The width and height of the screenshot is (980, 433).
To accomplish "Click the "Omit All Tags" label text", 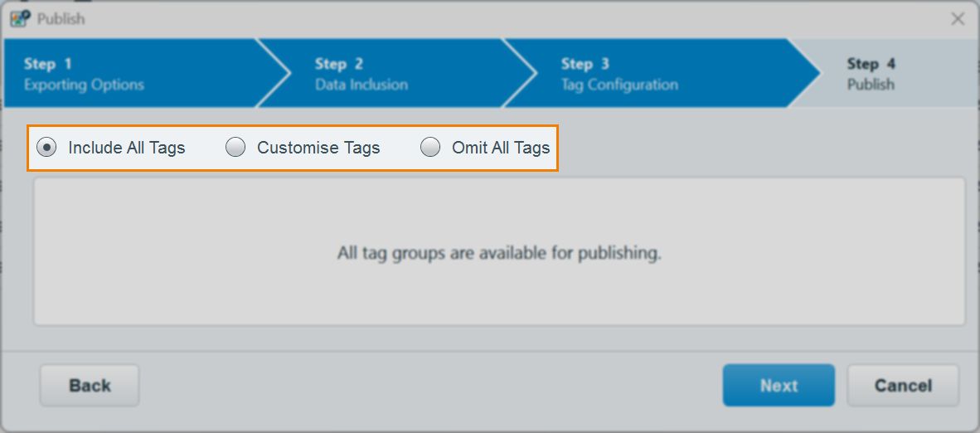I will tap(501, 148).
